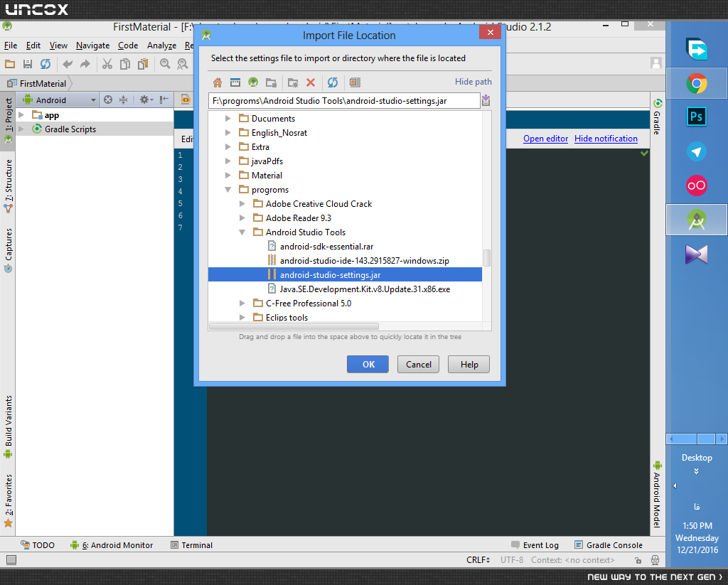The height and width of the screenshot is (585, 728).
Task: Cancel the Import File Location dialog
Action: (418, 365)
